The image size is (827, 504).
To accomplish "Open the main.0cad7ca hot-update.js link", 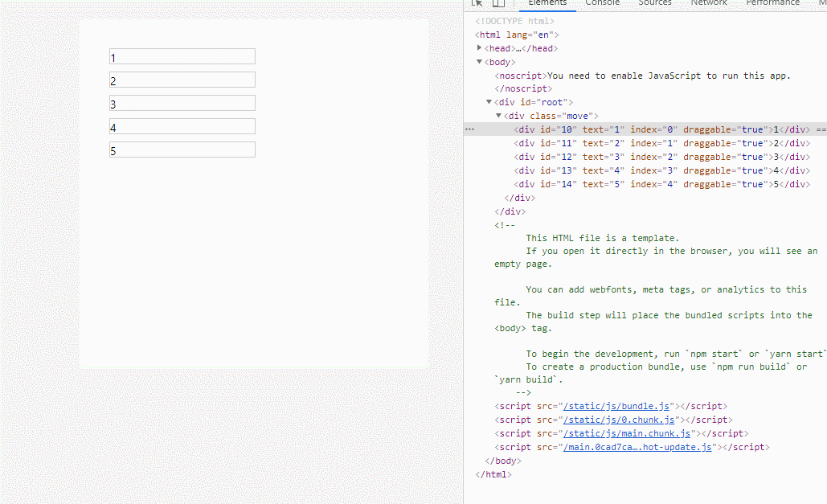I will (637, 447).
